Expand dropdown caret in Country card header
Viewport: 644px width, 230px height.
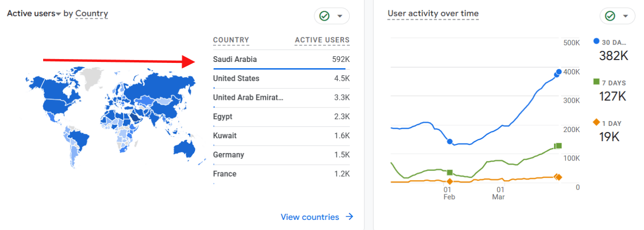[x=340, y=16]
